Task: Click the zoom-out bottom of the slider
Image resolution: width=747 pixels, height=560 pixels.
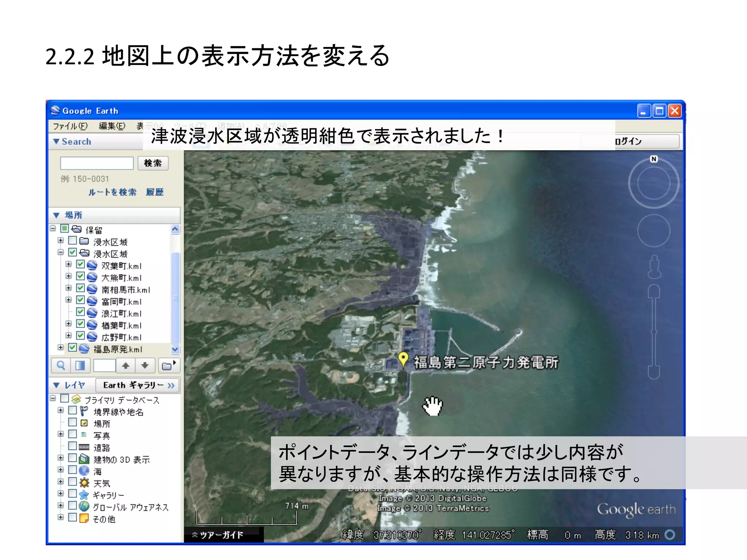Action: pyautogui.click(x=654, y=372)
